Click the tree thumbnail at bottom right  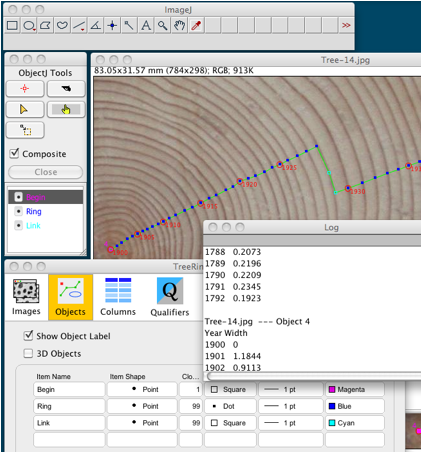point(413,431)
